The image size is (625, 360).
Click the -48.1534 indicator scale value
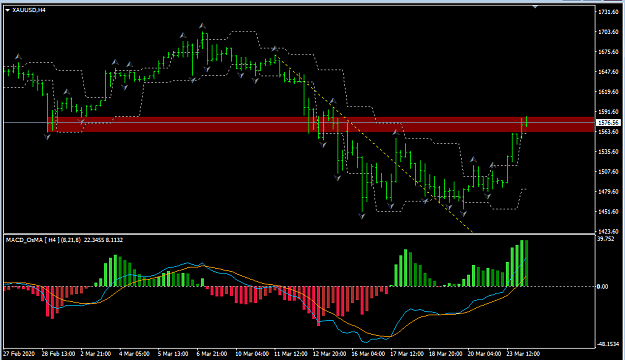608,344
